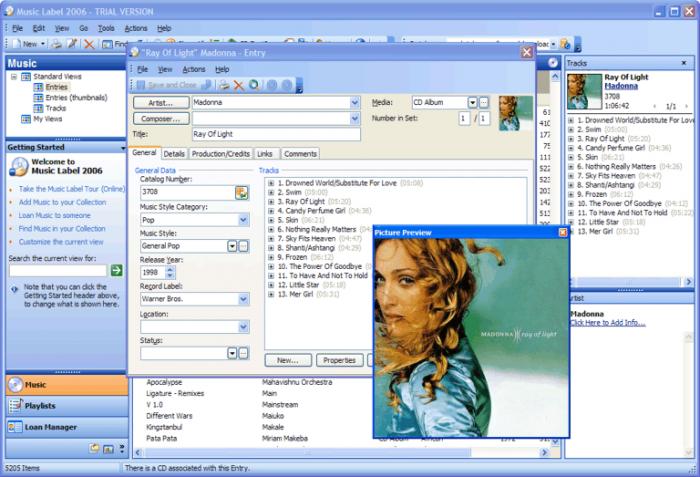The width and height of the screenshot is (700, 477).
Task: Click the folder icon at navigation pane bottom
Action: point(94,448)
